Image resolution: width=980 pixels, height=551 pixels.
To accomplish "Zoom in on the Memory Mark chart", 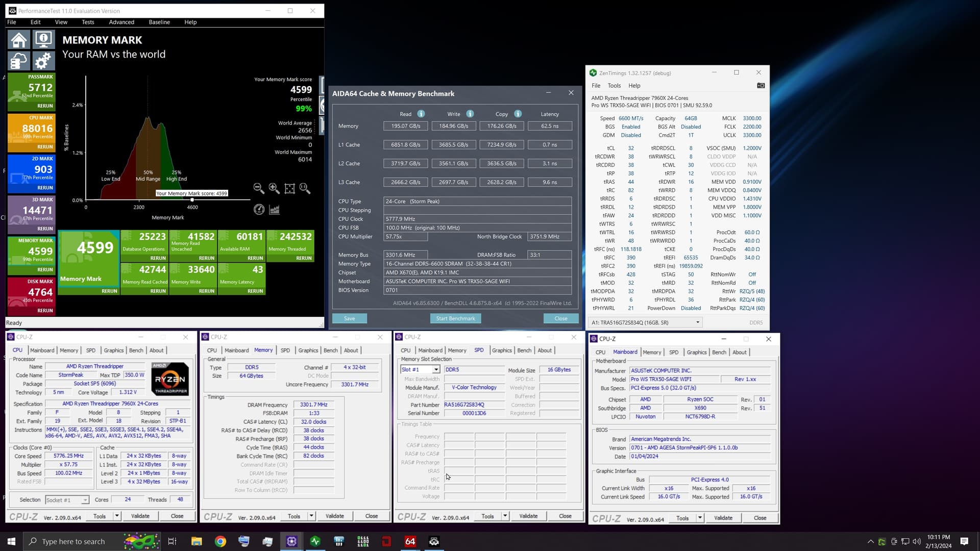I will click(x=274, y=189).
